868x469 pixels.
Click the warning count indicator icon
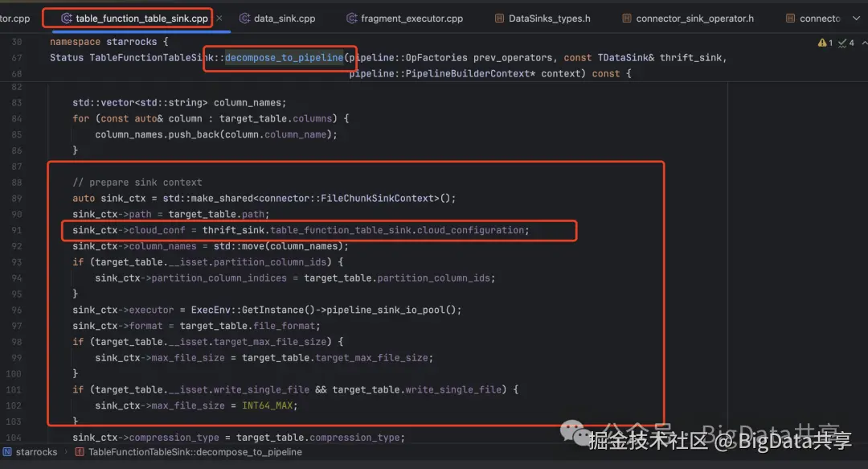(x=825, y=43)
